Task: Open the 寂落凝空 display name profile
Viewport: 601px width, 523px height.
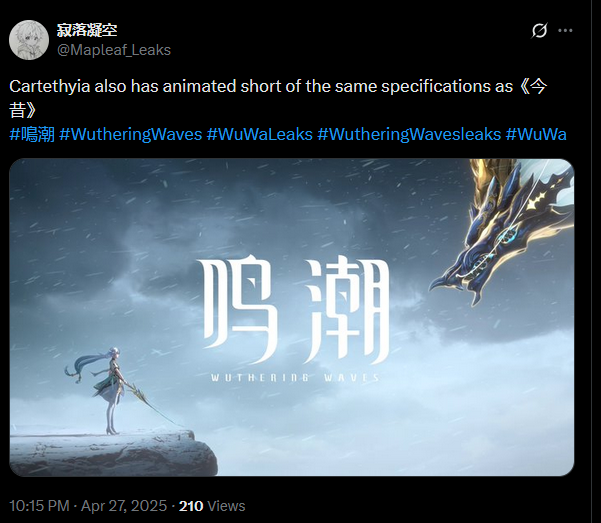Action: pyautogui.click(x=87, y=30)
